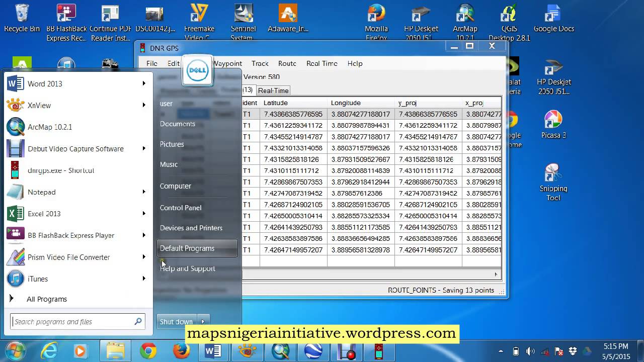
Task: Click Google Earth taskbar icon
Action: 313,350
